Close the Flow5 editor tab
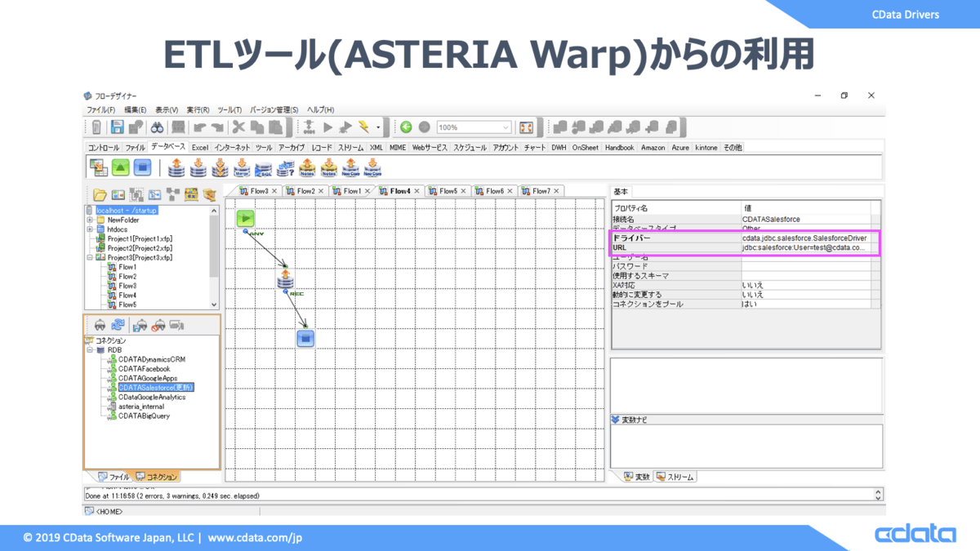980x551 pixels. [463, 191]
